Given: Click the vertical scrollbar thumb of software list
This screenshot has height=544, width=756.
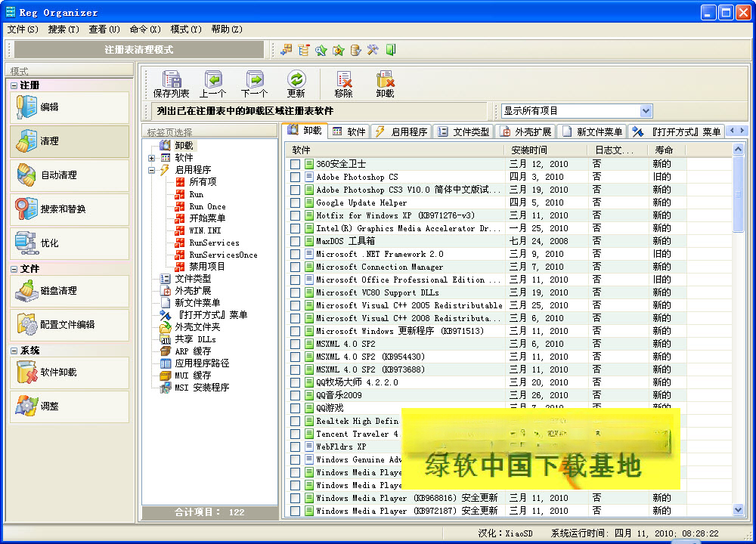Looking at the screenshot, I should (738, 193).
